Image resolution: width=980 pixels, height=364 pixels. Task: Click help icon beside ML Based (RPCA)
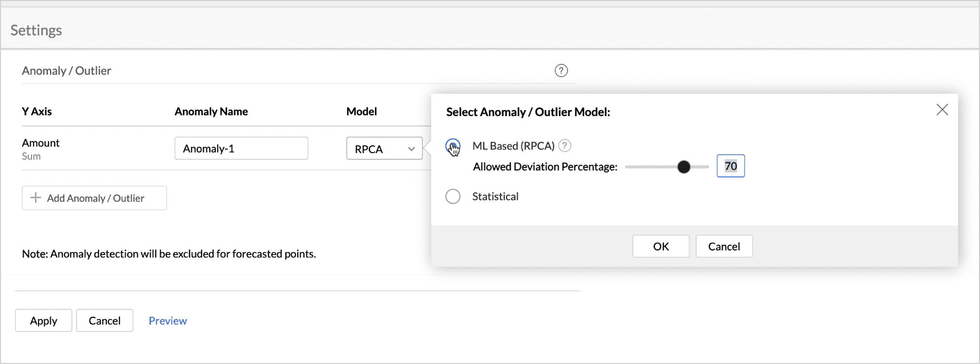pyautogui.click(x=564, y=146)
